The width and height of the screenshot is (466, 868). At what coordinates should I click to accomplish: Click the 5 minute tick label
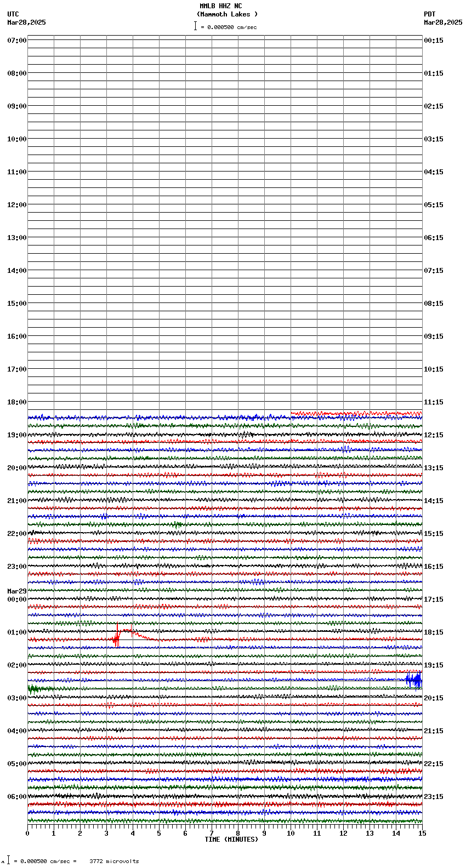point(159,833)
